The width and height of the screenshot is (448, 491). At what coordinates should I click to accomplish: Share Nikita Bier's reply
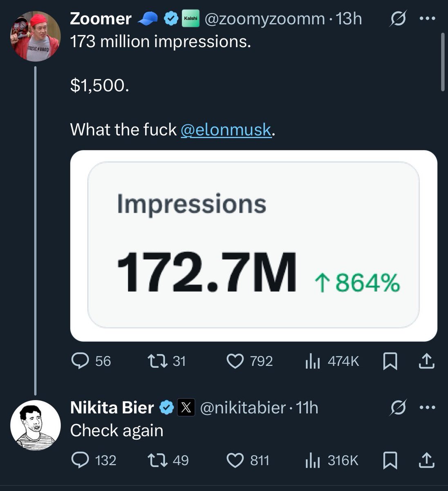[x=426, y=460]
